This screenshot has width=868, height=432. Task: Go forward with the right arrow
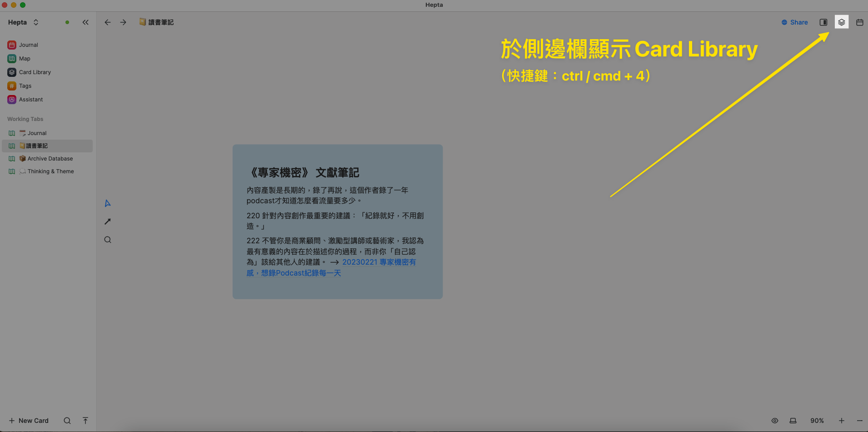[123, 22]
